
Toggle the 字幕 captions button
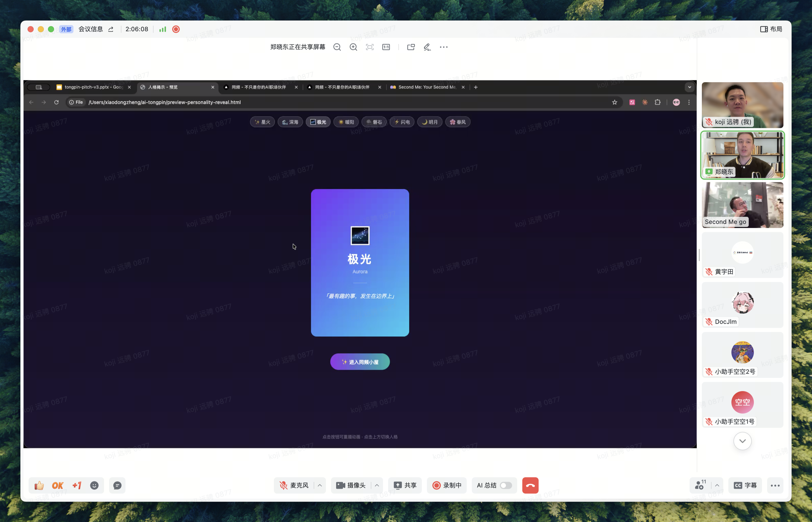[745, 485]
